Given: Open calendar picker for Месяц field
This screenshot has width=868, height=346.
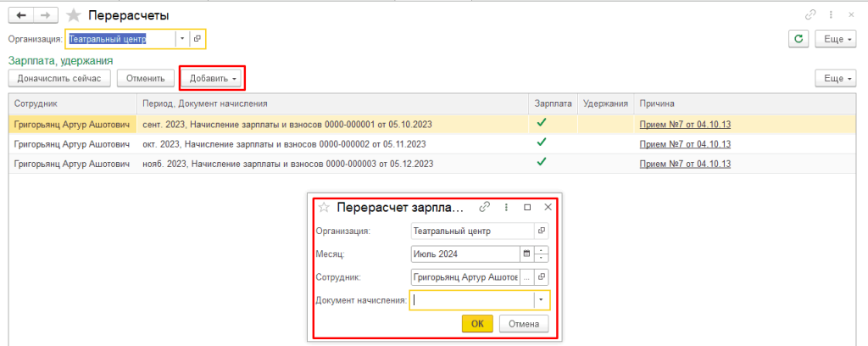Looking at the screenshot, I should tap(526, 254).
